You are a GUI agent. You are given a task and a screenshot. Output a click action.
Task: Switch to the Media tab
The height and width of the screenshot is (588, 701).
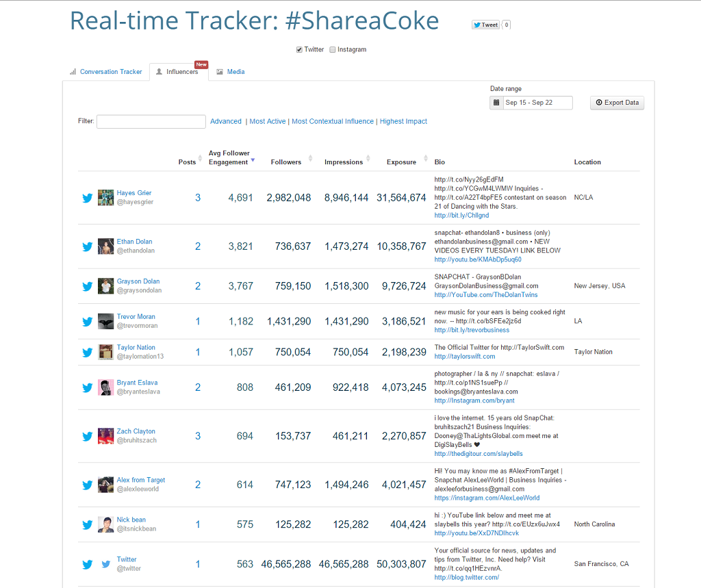tap(231, 72)
